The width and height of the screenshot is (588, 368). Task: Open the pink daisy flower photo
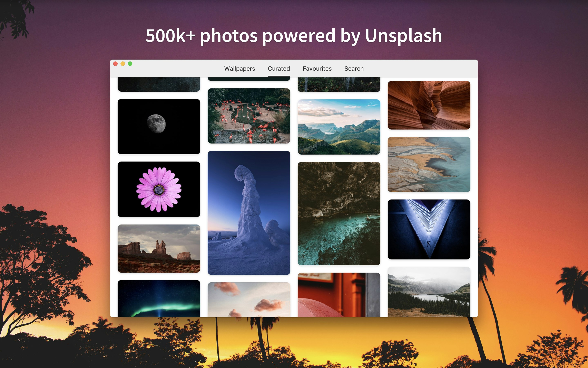tap(159, 189)
